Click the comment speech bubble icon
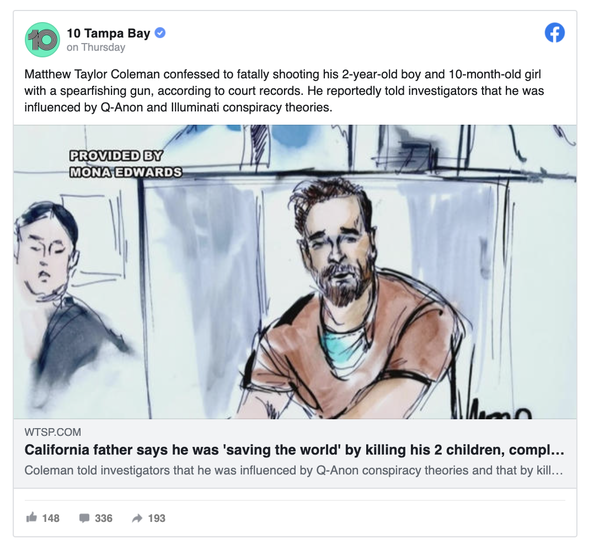Viewport: 610px width, 555px height. pyautogui.click(x=84, y=518)
